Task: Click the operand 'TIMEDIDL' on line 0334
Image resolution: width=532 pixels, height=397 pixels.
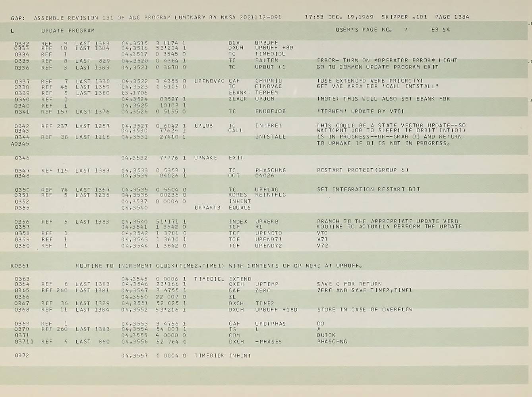Action: click(270, 54)
